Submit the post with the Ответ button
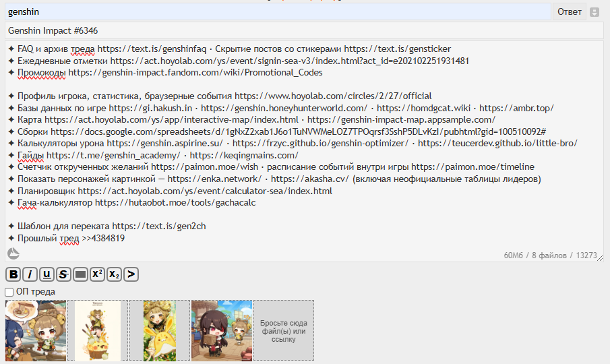 [x=569, y=12]
